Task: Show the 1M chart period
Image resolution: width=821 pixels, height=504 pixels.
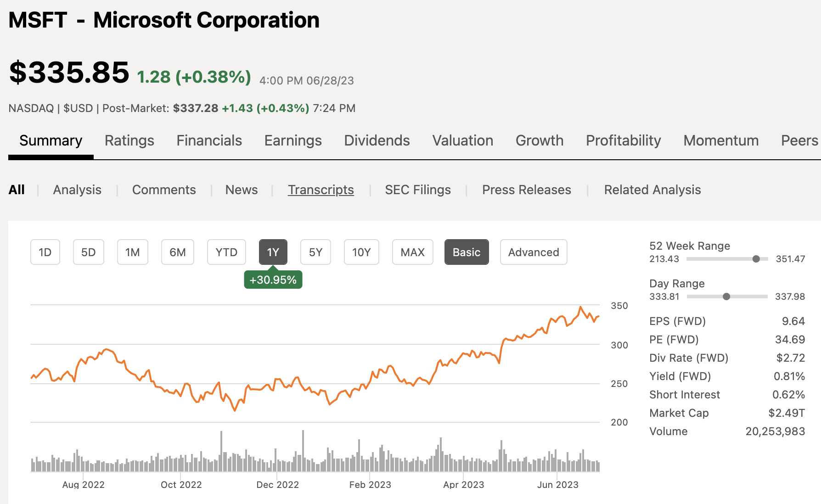Action: point(132,252)
